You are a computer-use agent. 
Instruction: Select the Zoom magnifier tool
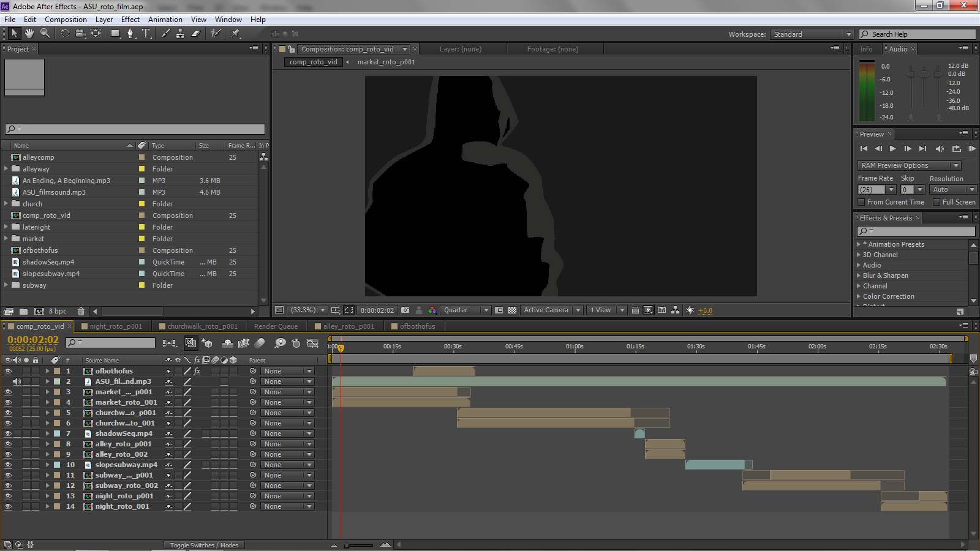[45, 33]
